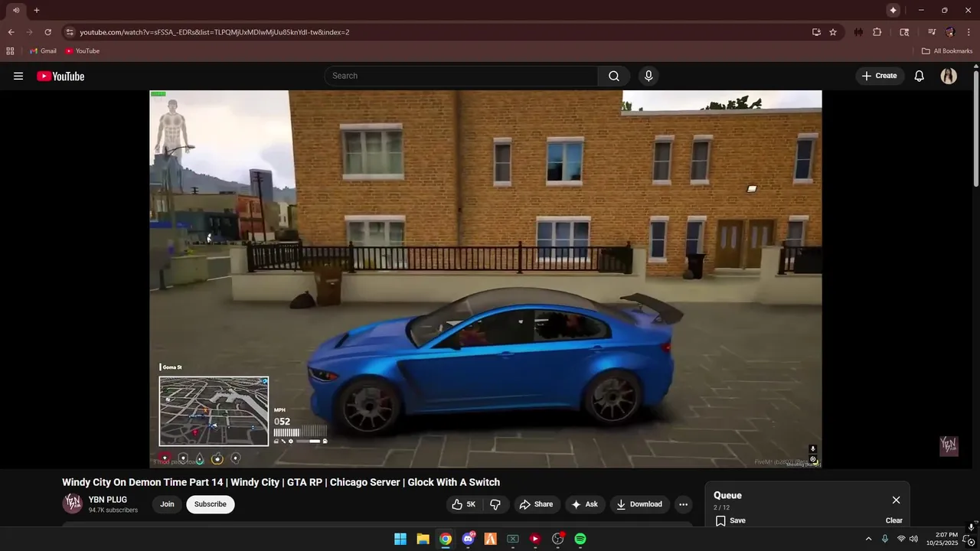Click the audio waveform extension icon

point(858,32)
